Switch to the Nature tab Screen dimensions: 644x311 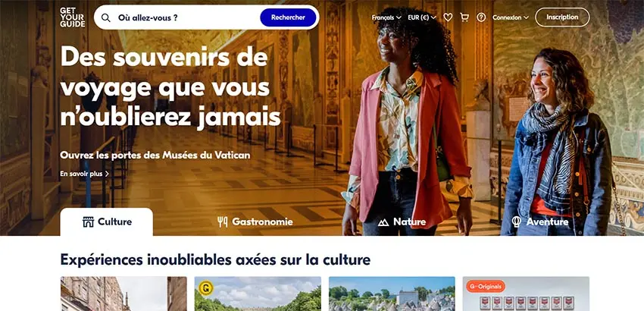coord(402,222)
